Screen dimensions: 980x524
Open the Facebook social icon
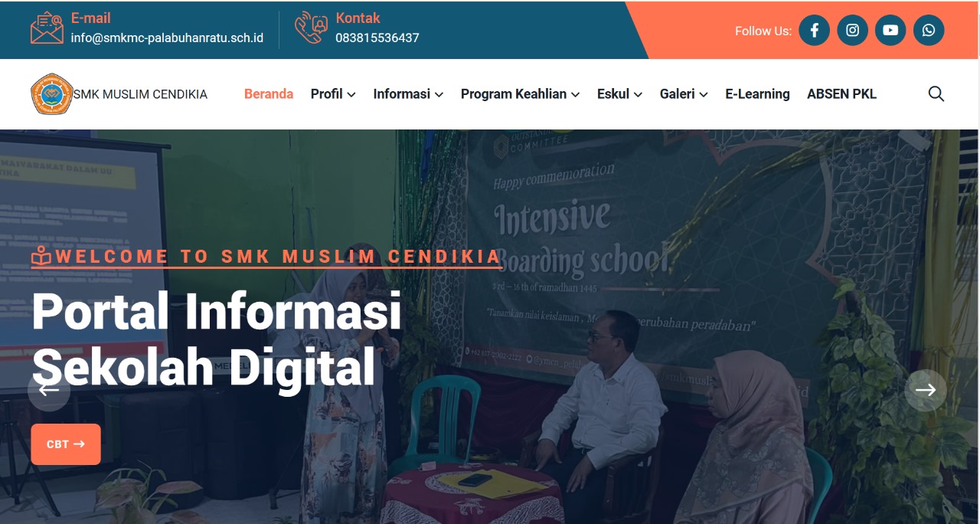point(814,31)
